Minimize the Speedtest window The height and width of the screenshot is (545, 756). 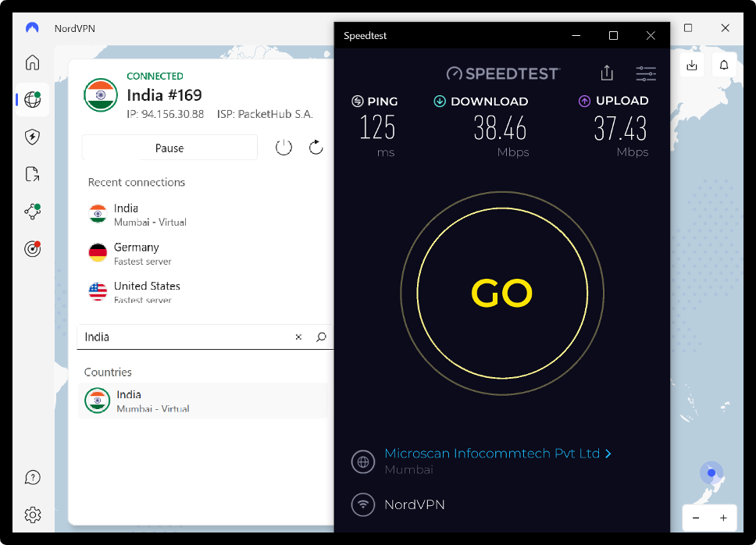point(576,36)
